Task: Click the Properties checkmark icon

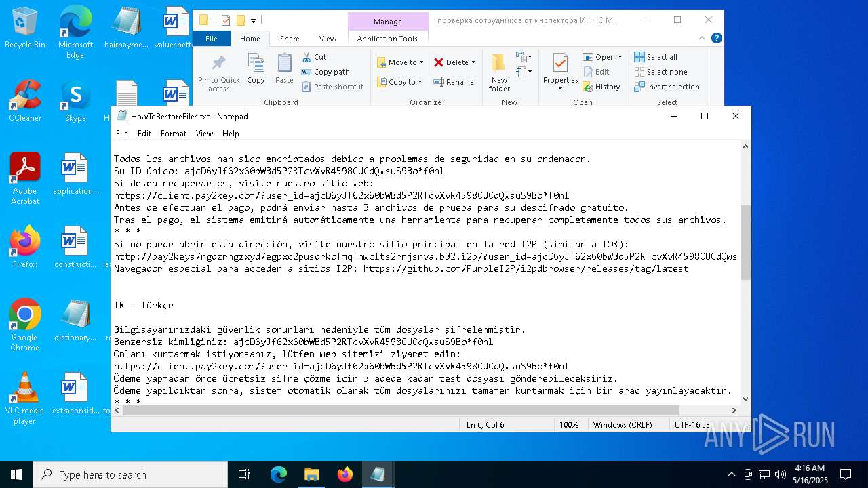Action: [560, 63]
